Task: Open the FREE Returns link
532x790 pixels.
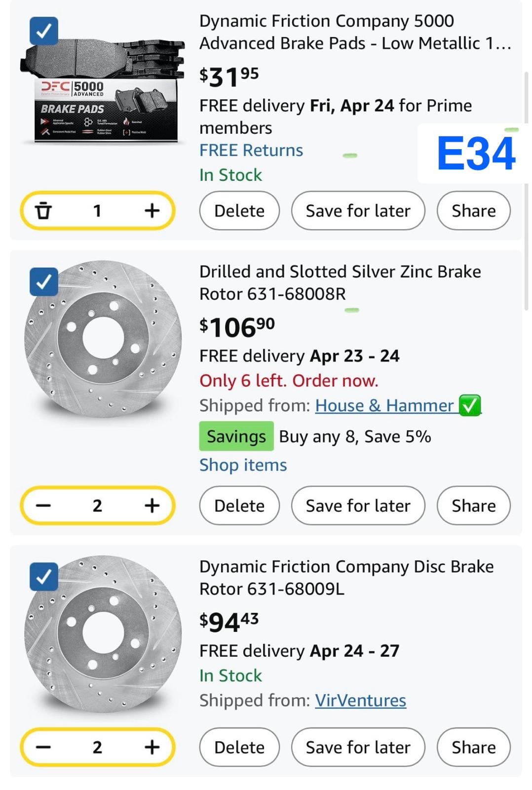Action: 251,150
